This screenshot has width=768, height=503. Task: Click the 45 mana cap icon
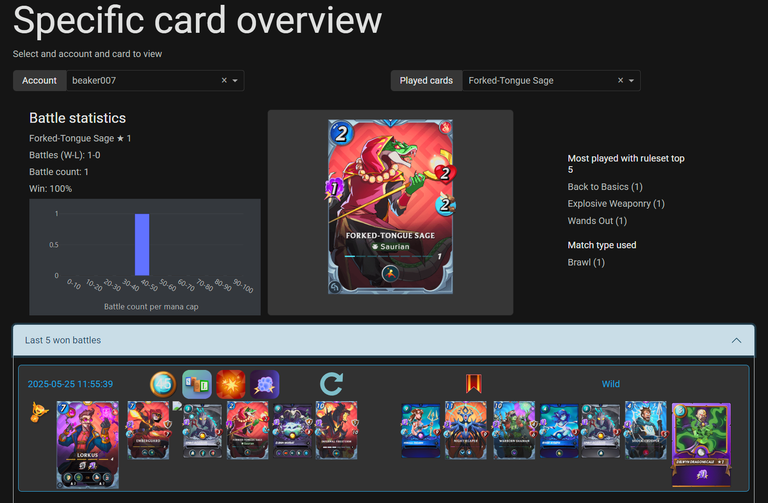pos(163,384)
